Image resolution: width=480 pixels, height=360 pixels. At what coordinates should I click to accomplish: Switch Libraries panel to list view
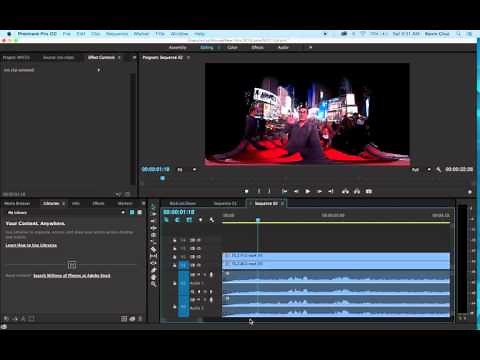(x=140, y=212)
